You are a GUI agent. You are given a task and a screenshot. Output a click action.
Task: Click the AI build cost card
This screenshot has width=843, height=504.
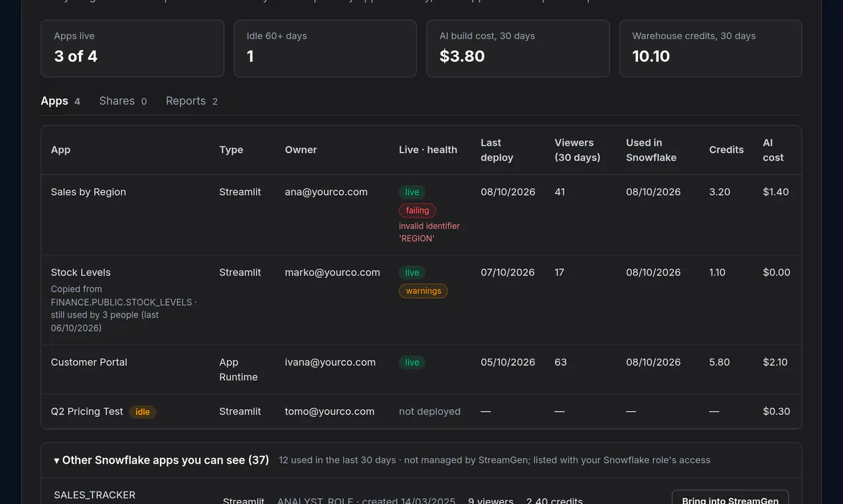[518, 48]
